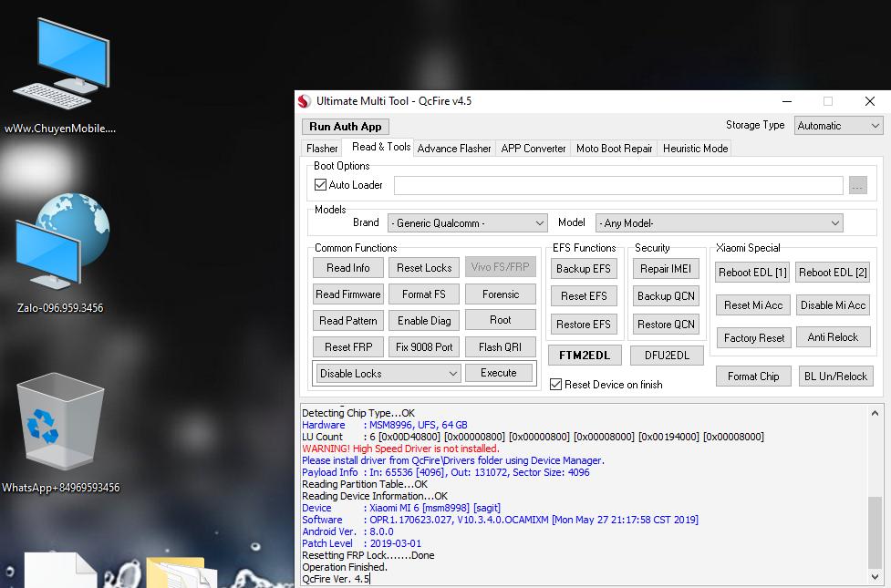Click the 'Android Ver. : 8.0.0' log line
The width and height of the screenshot is (891, 588).
coord(347,531)
